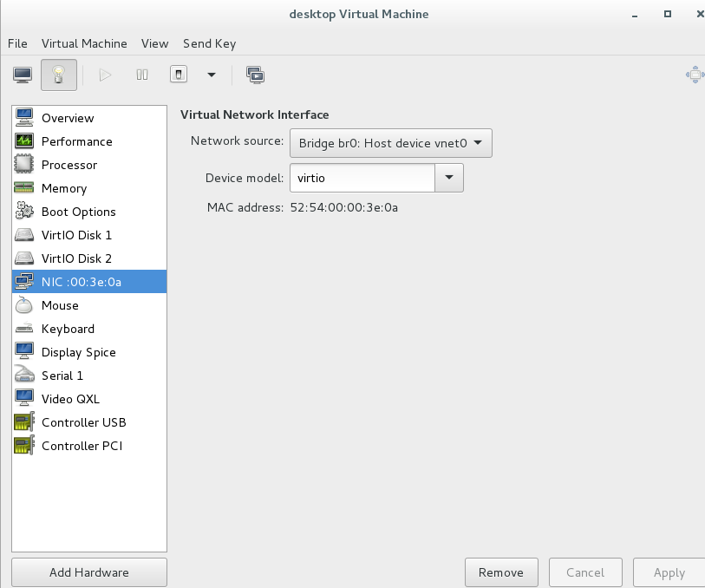
Task: Choose the Mouse label row
Action: pyautogui.click(x=60, y=305)
